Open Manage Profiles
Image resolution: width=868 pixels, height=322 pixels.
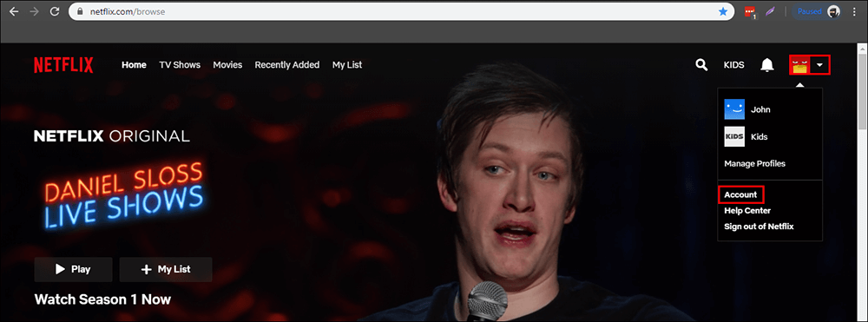(x=754, y=164)
